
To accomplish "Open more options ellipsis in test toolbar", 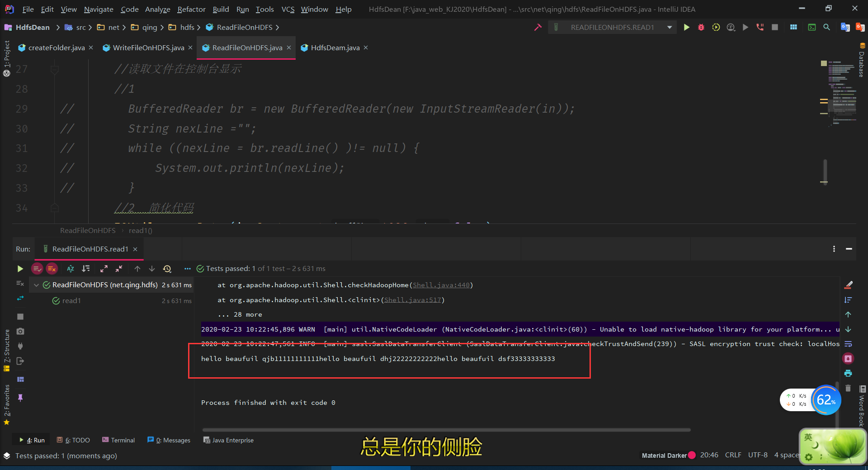I will click(x=187, y=269).
